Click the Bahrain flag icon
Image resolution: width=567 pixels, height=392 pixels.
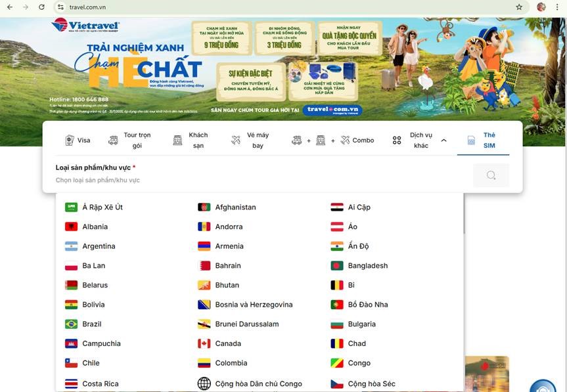coord(204,265)
